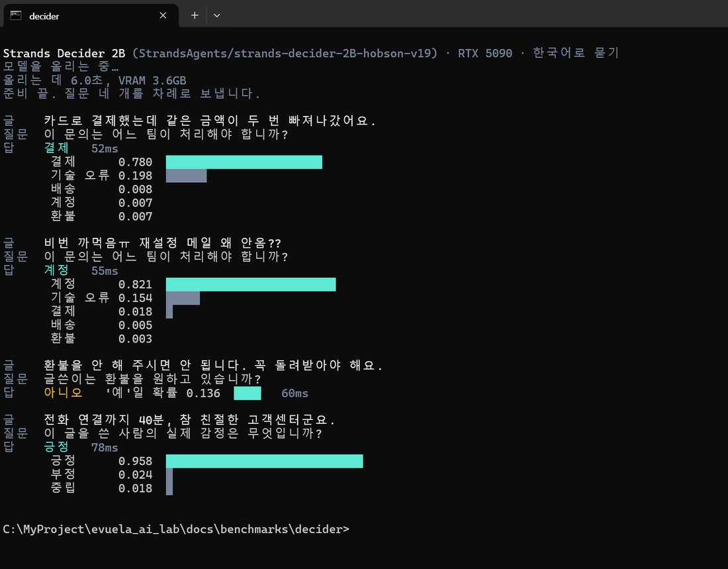Click the 55ms latency value

click(x=105, y=271)
